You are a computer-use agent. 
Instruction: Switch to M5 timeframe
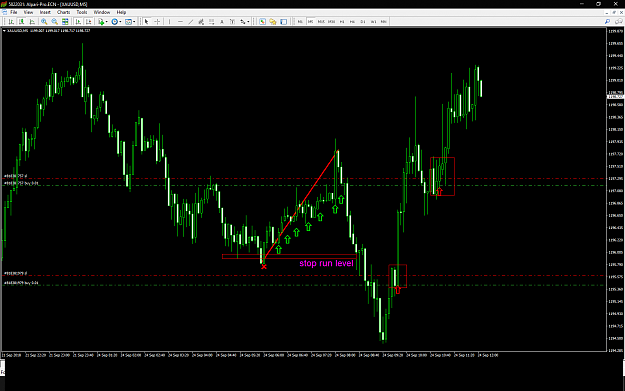(x=311, y=22)
